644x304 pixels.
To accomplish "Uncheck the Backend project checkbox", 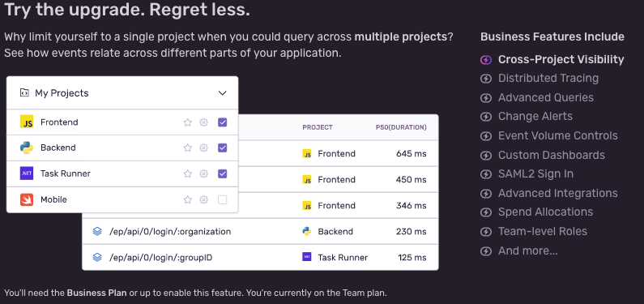I will click(x=222, y=148).
